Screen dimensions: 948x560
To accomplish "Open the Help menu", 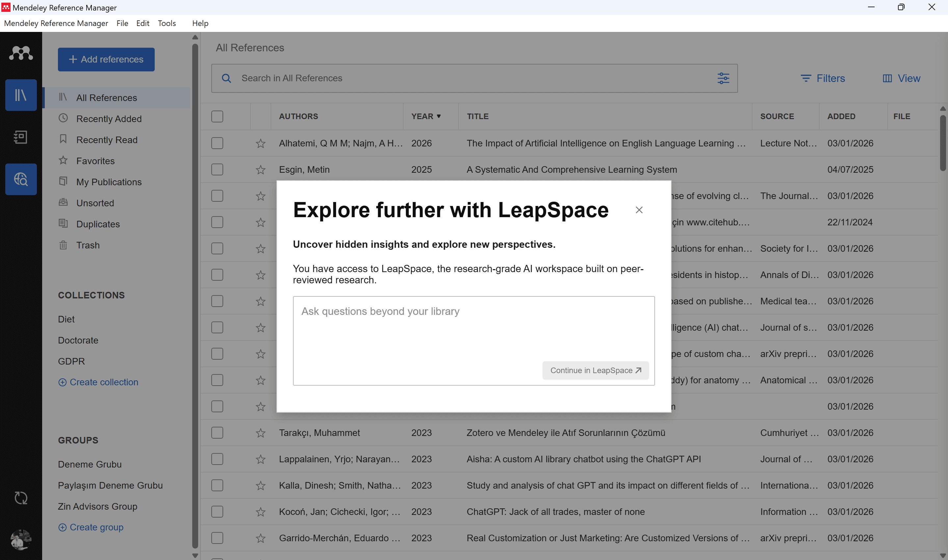I will tap(200, 23).
